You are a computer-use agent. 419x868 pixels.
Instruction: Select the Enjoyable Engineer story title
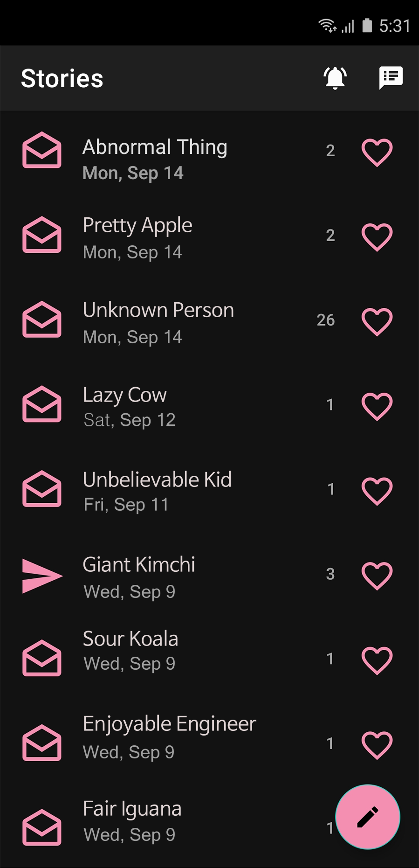pyautogui.click(x=169, y=724)
